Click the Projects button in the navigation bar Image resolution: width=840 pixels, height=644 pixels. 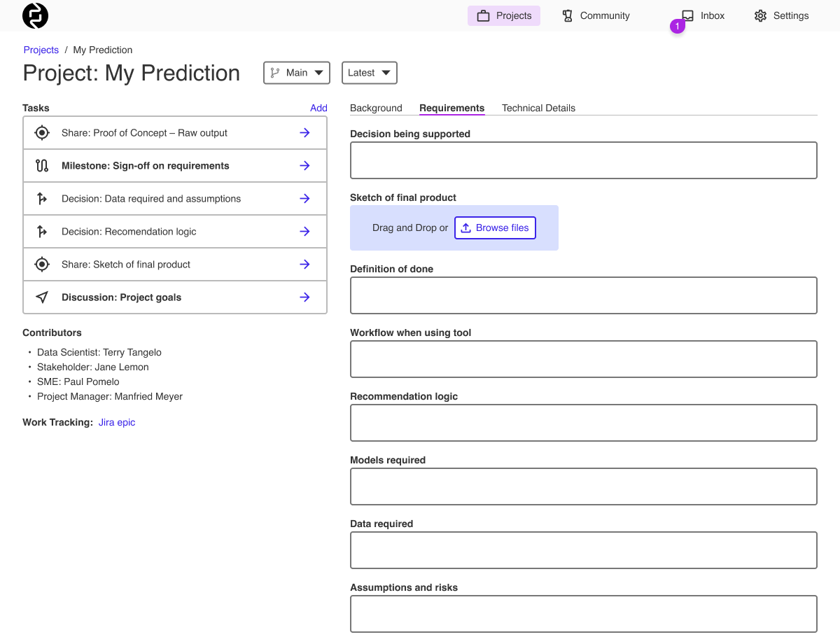tap(503, 15)
